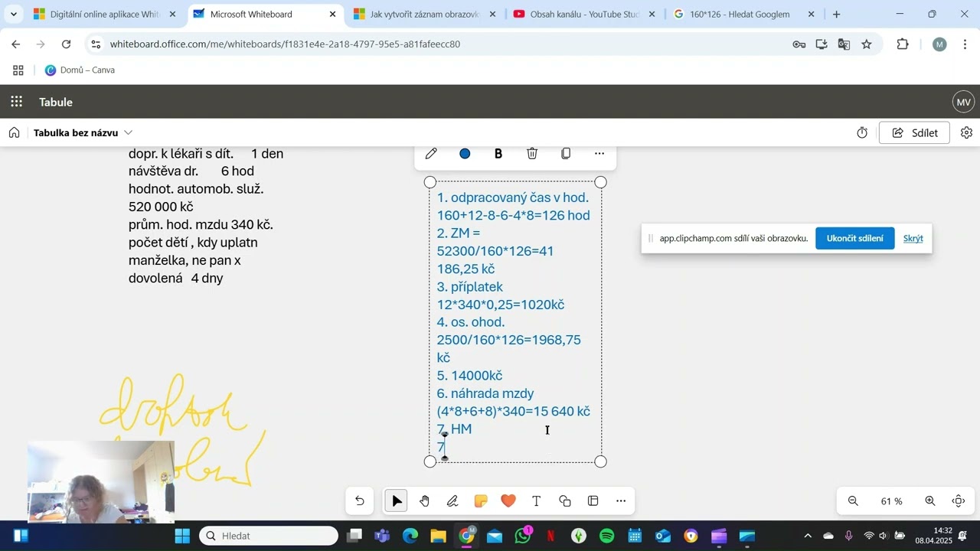Undo the last whiteboard action
Screen dimensions: 980x551
[x=360, y=501]
